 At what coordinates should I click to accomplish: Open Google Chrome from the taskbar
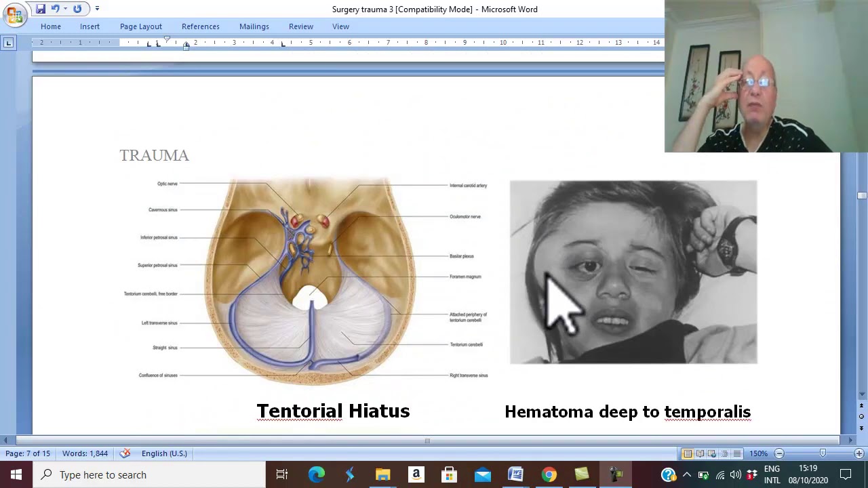pos(549,474)
